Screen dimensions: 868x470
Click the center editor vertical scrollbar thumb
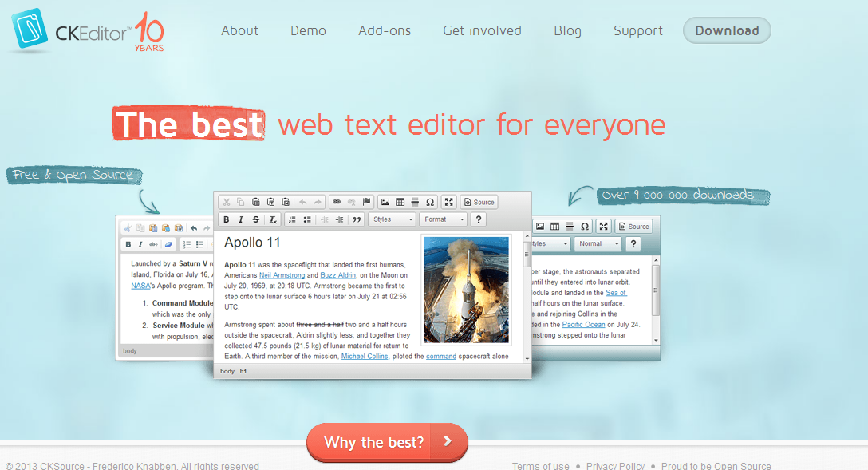pos(527,254)
